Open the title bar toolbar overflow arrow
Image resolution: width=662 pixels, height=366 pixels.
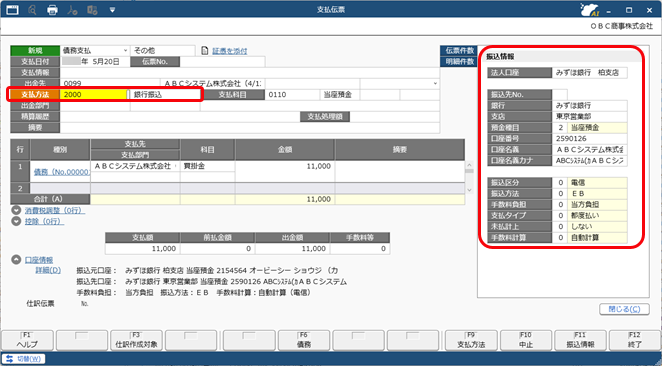112,9
